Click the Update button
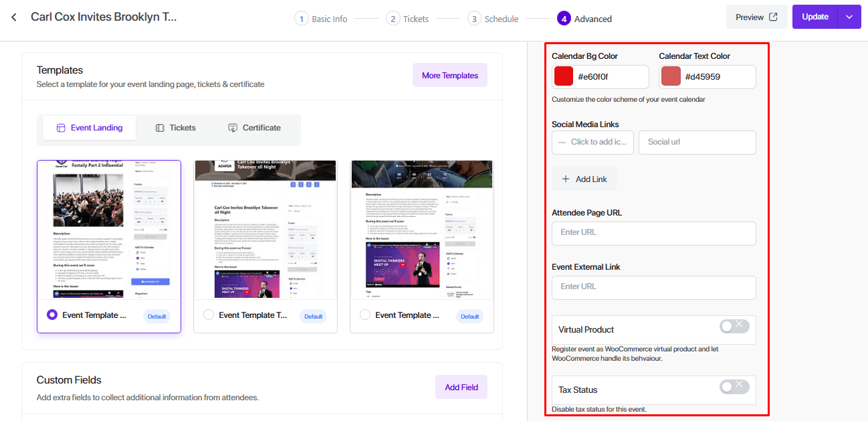868x421 pixels. pyautogui.click(x=815, y=17)
